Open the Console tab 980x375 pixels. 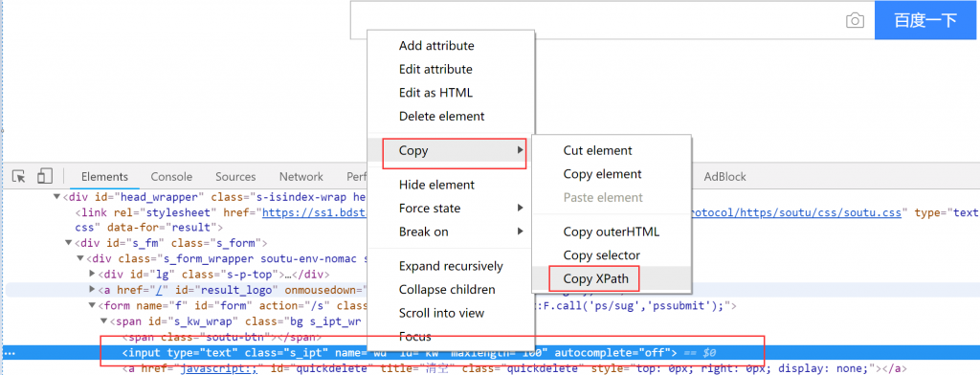point(171,177)
